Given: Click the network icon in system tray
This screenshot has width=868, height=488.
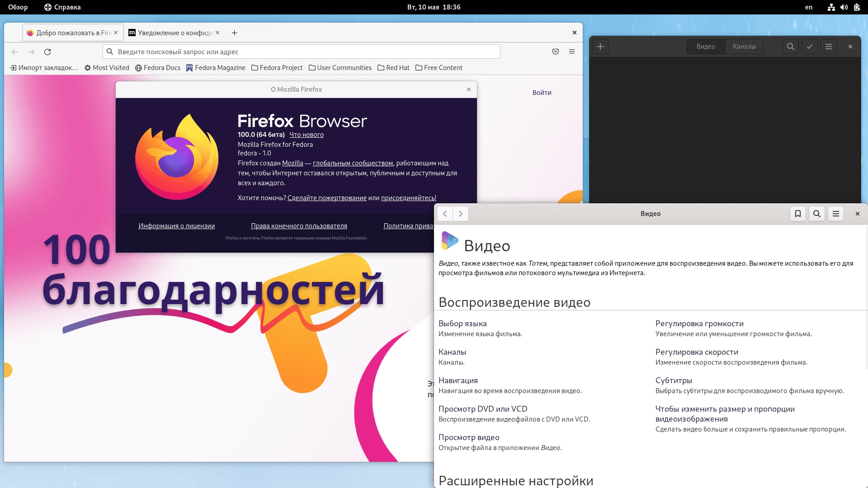Looking at the screenshot, I should [831, 7].
